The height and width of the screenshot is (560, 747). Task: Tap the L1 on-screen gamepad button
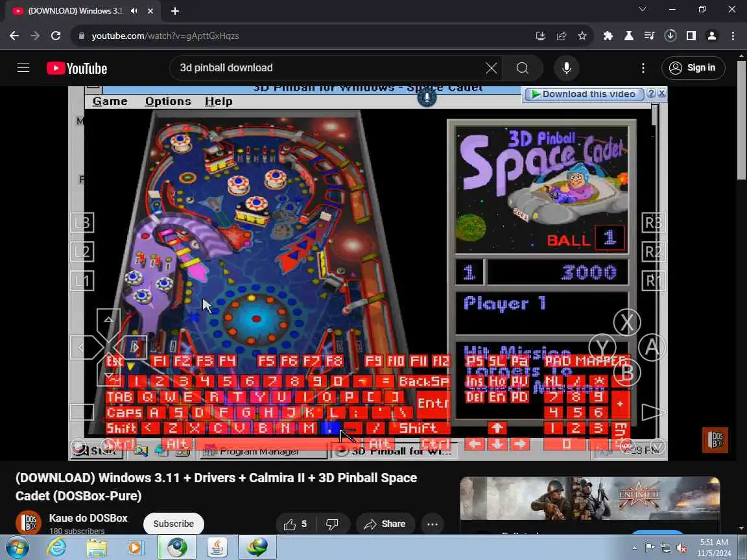[x=82, y=281]
